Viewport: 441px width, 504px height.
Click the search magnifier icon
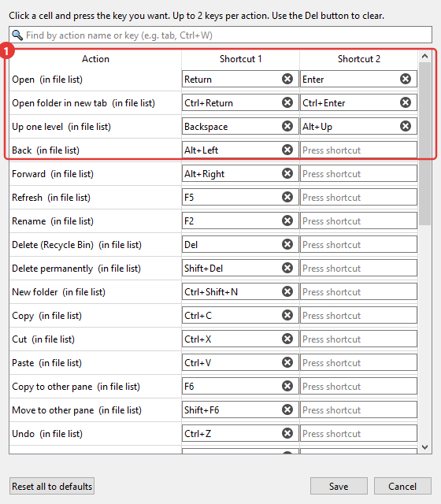click(17, 35)
